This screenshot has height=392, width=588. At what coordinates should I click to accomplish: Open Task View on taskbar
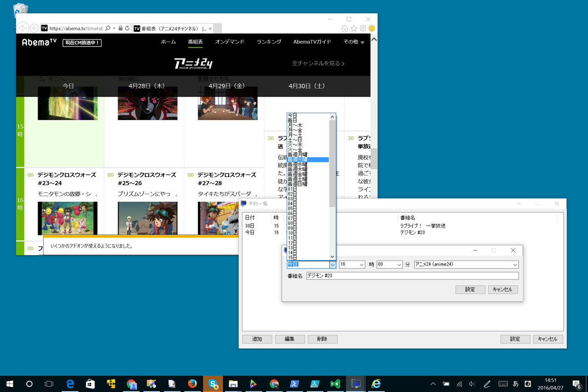click(x=49, y=384)
